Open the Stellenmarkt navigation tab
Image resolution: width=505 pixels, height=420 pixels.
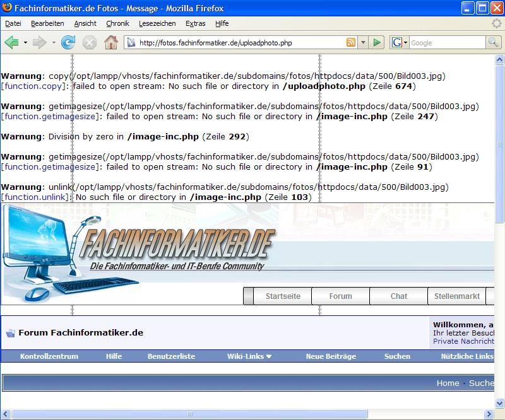click(456, 296)
